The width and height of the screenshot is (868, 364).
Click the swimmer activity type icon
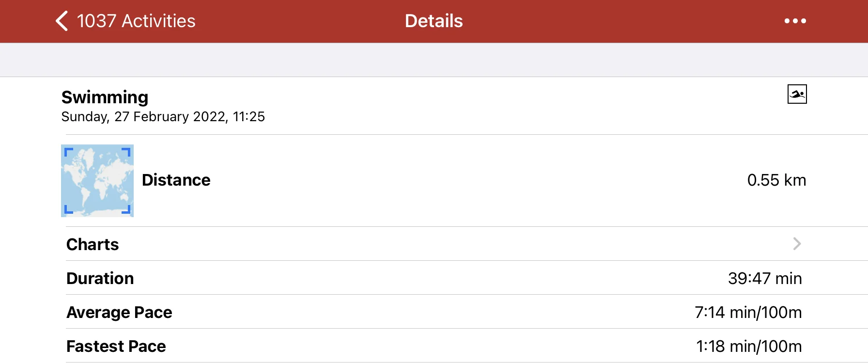click(x=797, y=94)
